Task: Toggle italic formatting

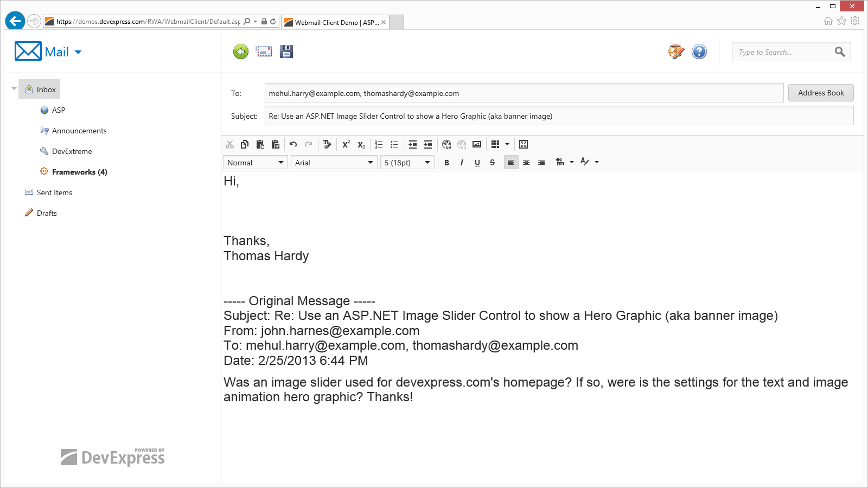Action: (462, 163)
